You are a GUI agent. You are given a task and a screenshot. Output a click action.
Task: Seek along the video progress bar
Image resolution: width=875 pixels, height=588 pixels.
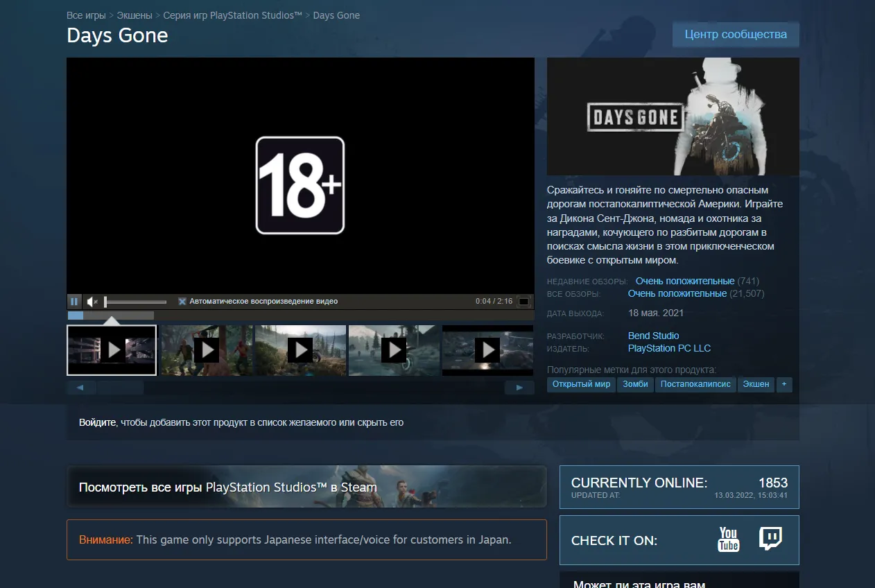300,315
